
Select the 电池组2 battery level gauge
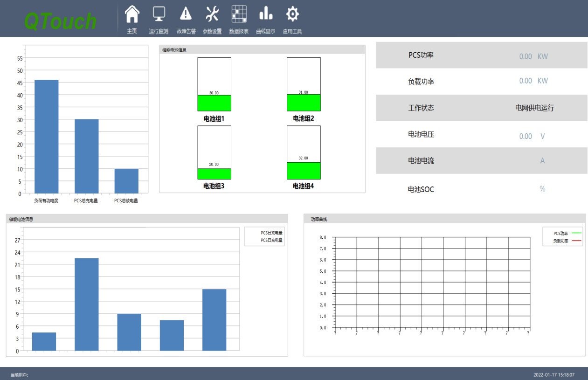click(x=304, y=84)
